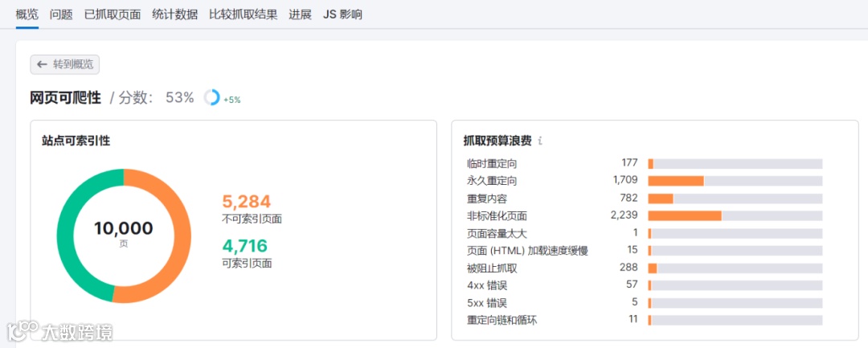This screenshot has height=348, width=868.
Task: Select the 比较抓取结果 tab
Action: [243, 14]
